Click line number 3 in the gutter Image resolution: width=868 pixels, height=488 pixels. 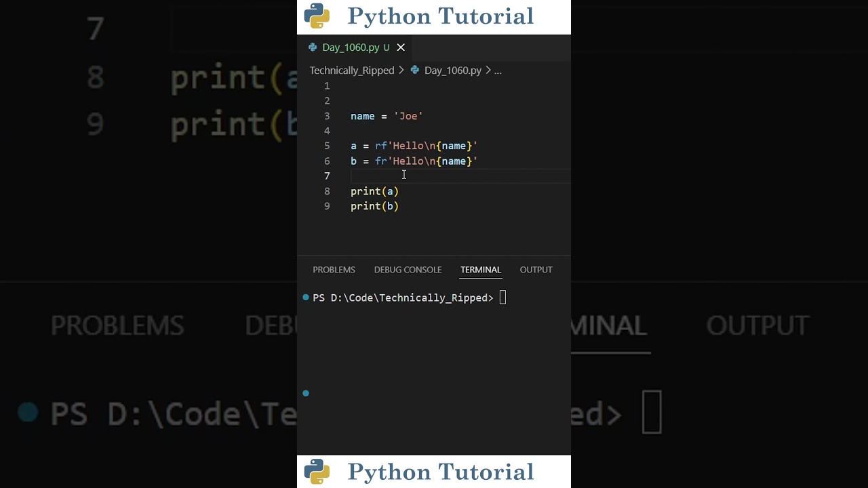pos(327,116)
